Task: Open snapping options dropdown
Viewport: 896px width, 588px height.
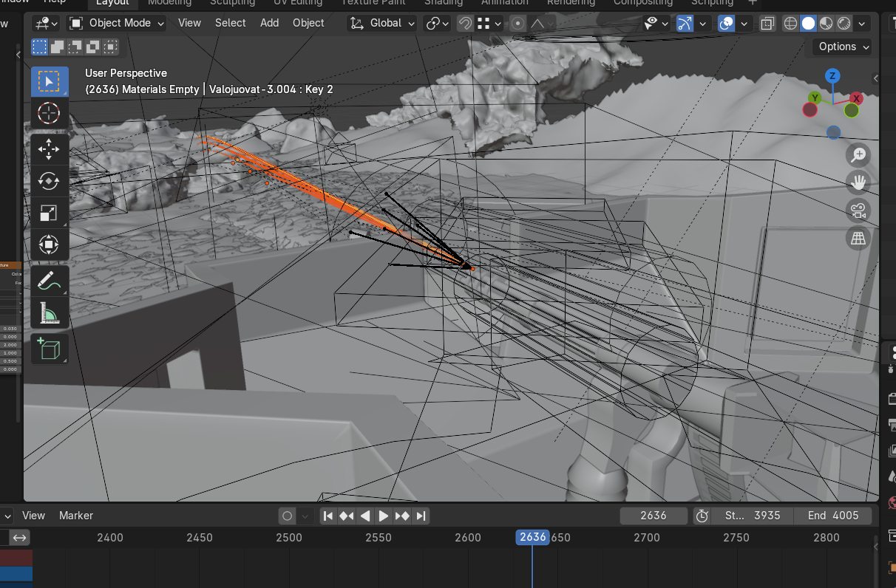Action: [490, 24]
